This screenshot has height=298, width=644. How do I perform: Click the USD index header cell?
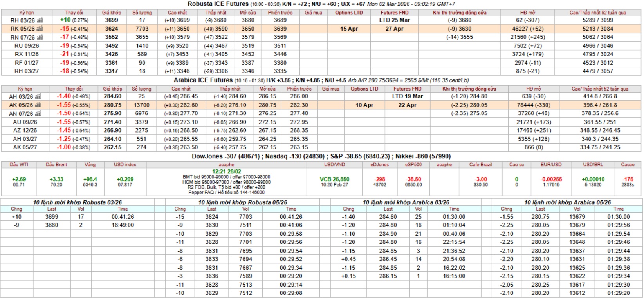coord(125,165)
